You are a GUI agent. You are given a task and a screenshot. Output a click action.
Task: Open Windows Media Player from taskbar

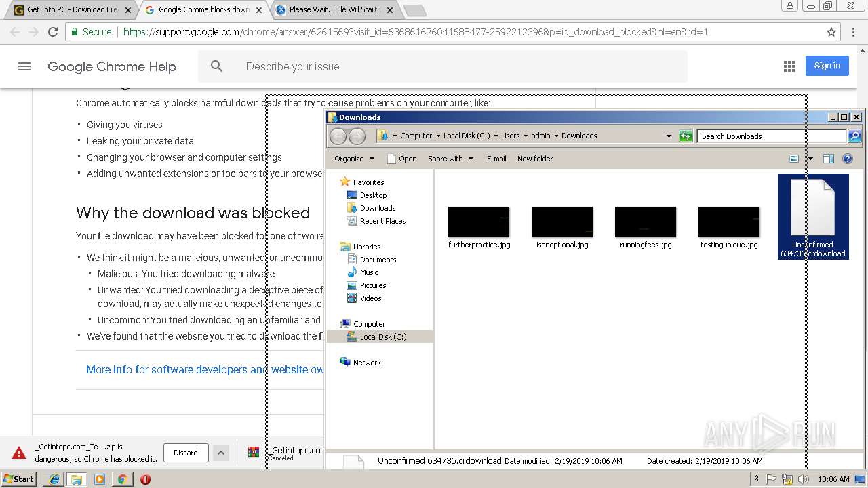point(100,479)
